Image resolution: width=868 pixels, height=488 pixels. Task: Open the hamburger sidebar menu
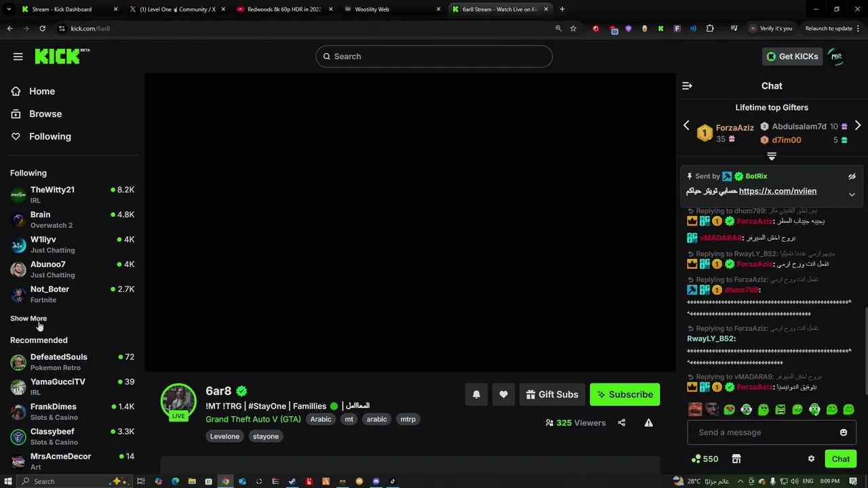(x=18, y=56)
